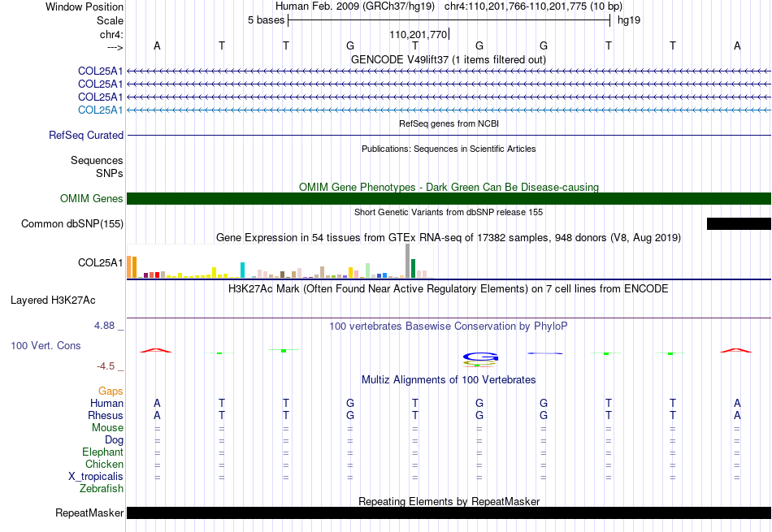The image size is (772, 532).
Task: Click the SNPs track label
Action: (110, 173)
